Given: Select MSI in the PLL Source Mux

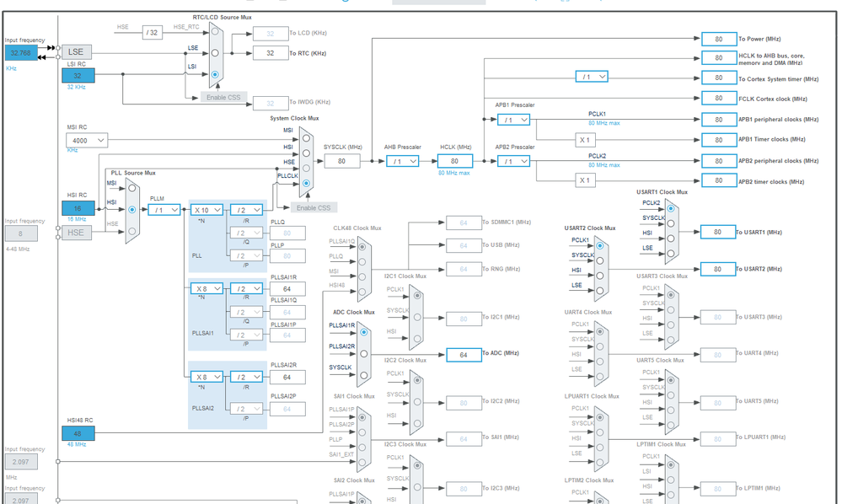Looking at the screenshot, I should (x=132, y=189).
